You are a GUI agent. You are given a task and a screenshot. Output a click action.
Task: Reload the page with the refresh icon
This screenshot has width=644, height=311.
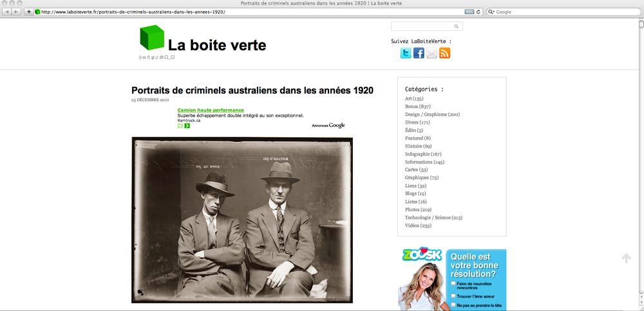click(478, 12)
